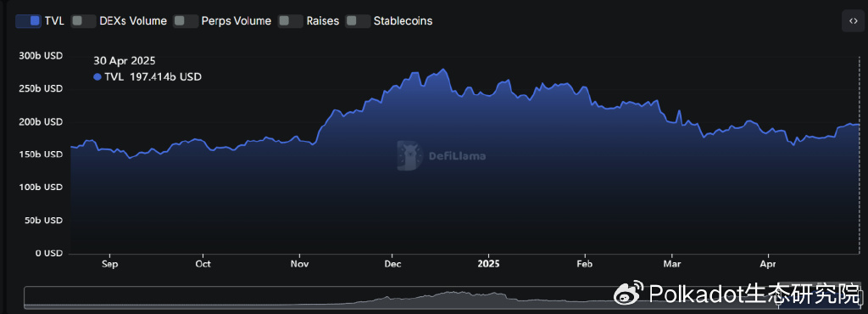Screen dimensions: 868x314
Task: Click the 300b USD y-axis label
Action: [41, 56]
